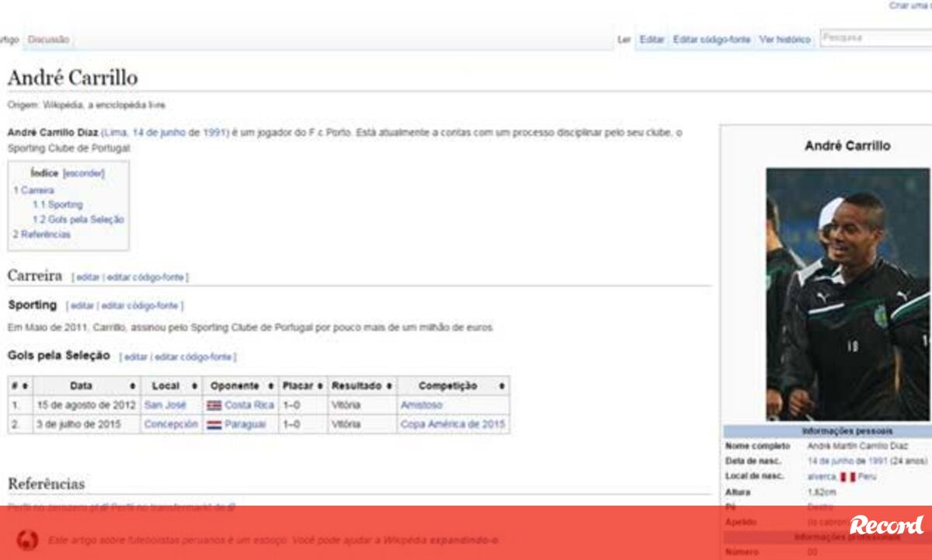Go to 2 Referências in contents

point(41,235)
